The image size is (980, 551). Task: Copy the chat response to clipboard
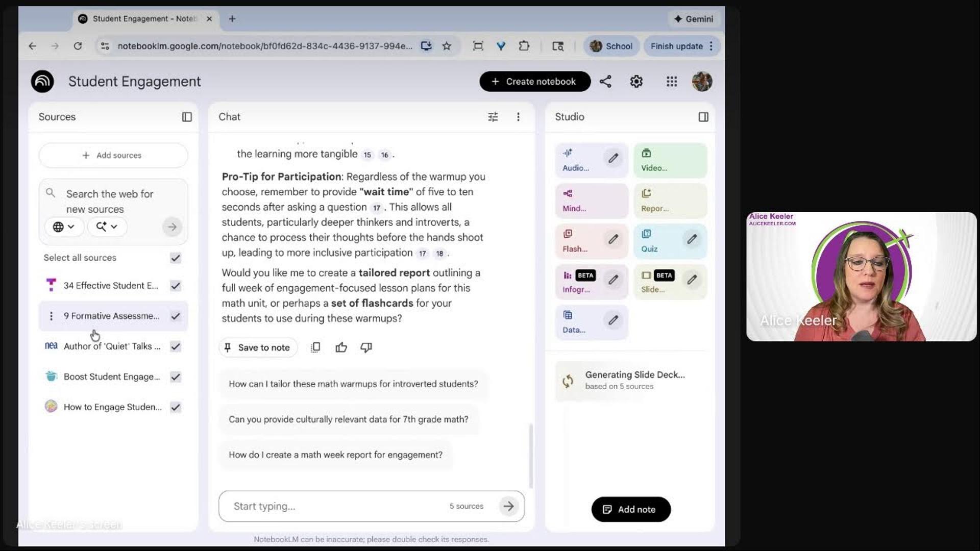tap(315, 347)
